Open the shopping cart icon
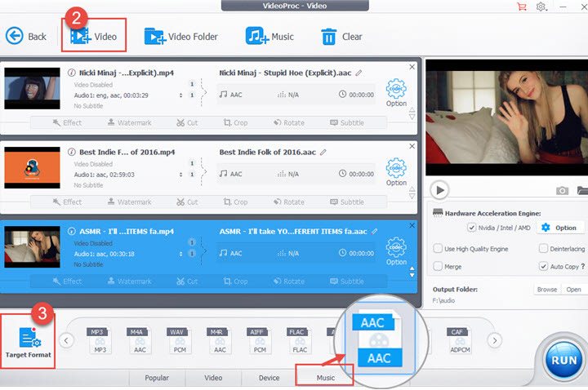This screenshot has width=588, height=390. 522,7
